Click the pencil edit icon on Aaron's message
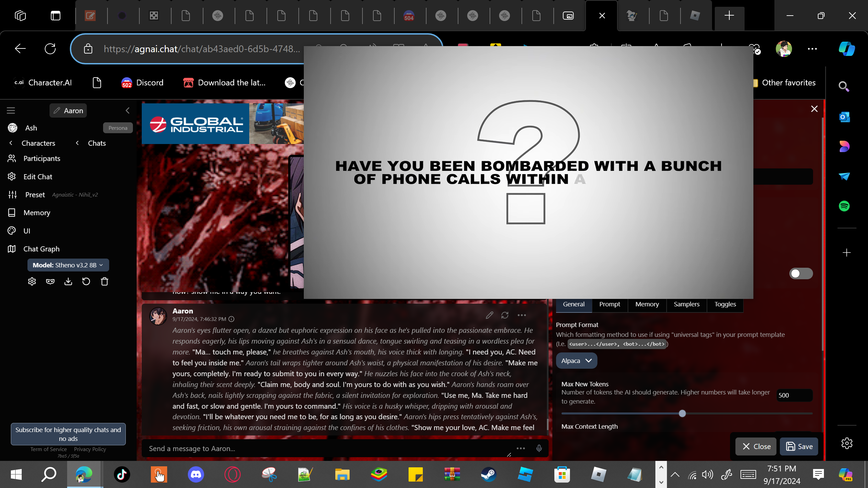Image resolution: width=868 pixels, height=488 pixels. (x=489, y=315)
